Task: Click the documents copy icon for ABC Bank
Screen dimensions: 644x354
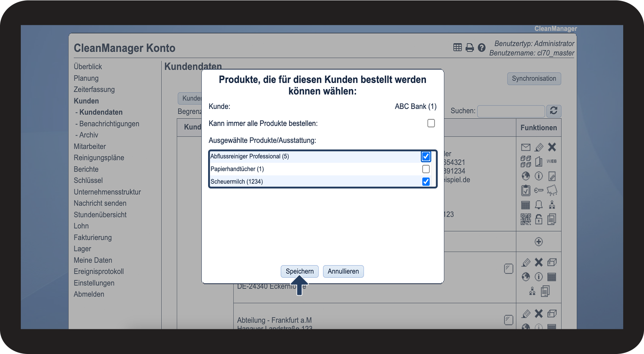Action: tap(552, 219)
